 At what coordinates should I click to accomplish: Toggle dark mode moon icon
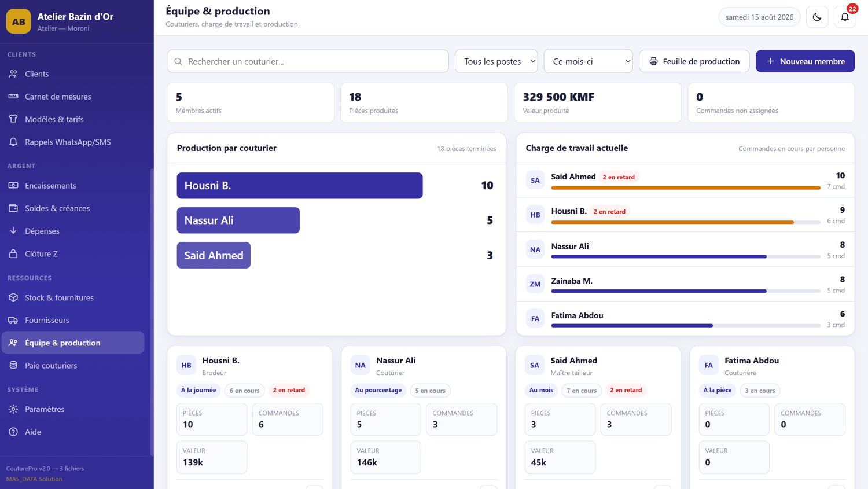[817, 17]
